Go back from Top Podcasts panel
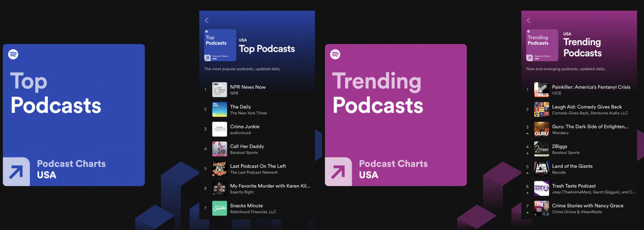Image resolution: width=644 pixels, height=230 pixels. click(207, 21)
